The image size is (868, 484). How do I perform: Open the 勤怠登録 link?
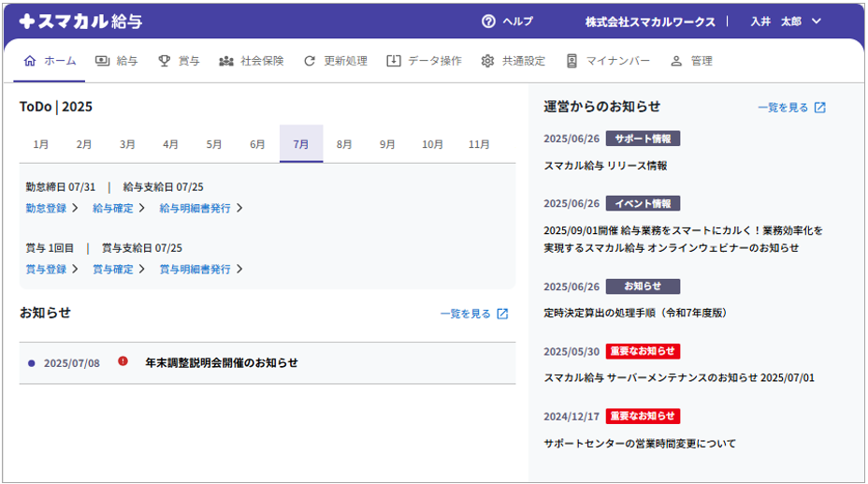tap(46, 208)
